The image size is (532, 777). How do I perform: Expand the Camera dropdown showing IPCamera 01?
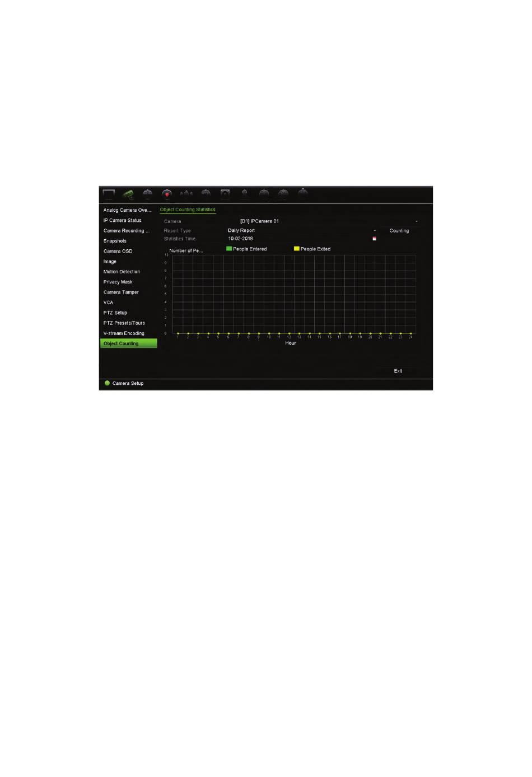point(329,221)
